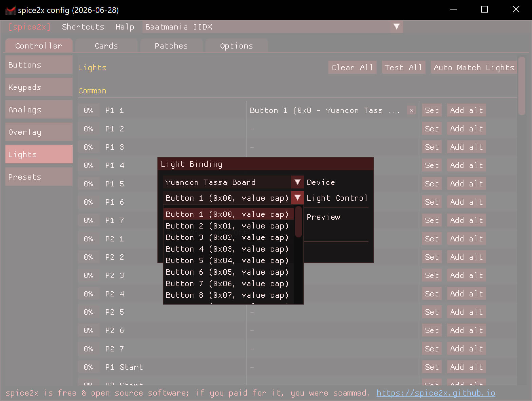Click Set for P1 1 light
This screenshot has height=401, width=532.
click(432, 110)
